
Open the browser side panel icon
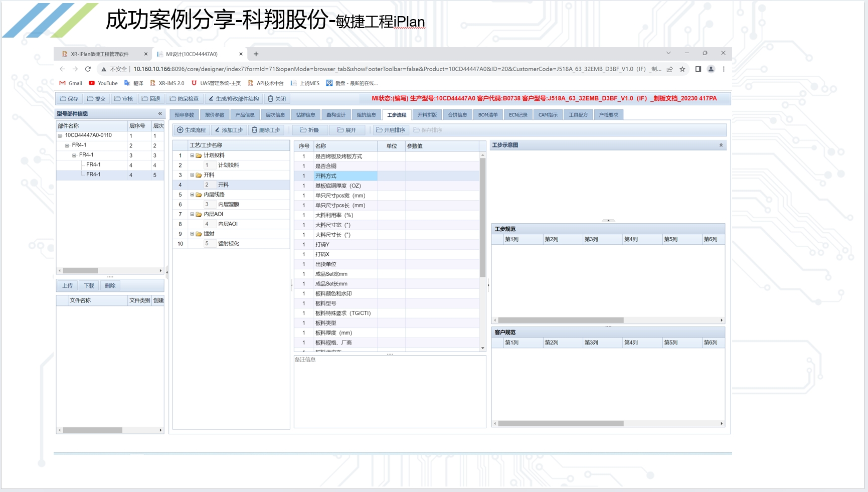point(698,69)
